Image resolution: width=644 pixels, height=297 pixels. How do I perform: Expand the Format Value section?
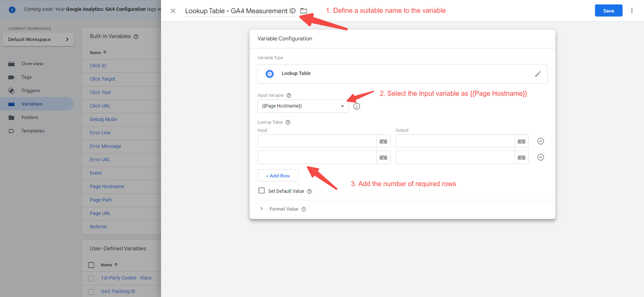coord(262,209)
